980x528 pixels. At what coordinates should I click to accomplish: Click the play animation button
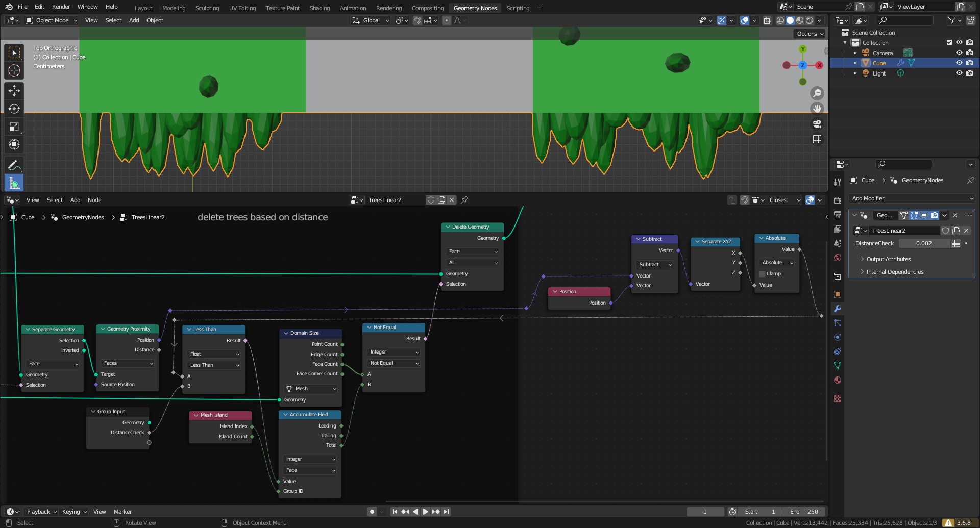(425, 512)
